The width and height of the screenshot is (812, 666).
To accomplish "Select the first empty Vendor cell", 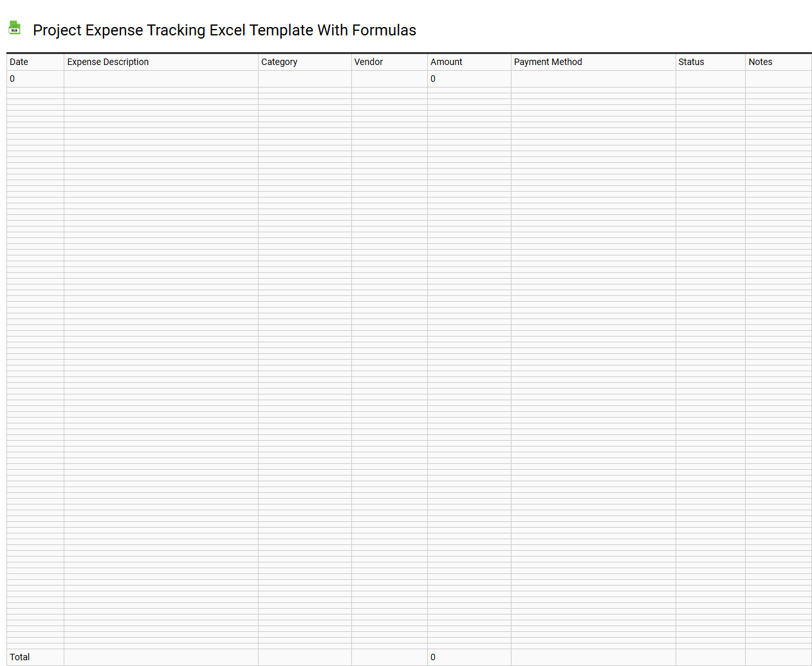I will 389,79.
